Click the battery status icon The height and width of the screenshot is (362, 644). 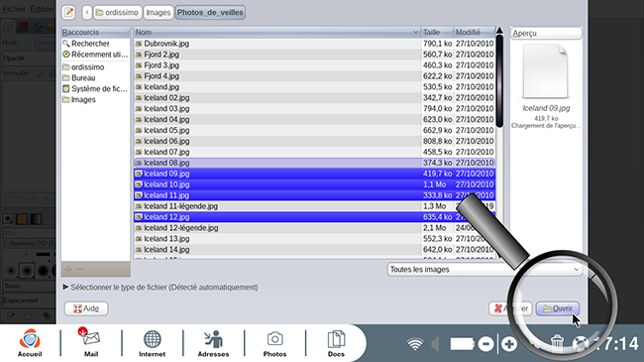[462, 344]
